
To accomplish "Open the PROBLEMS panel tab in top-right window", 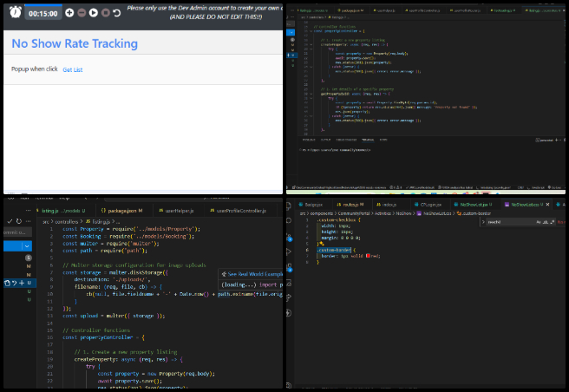I will [x=309, y=140].
